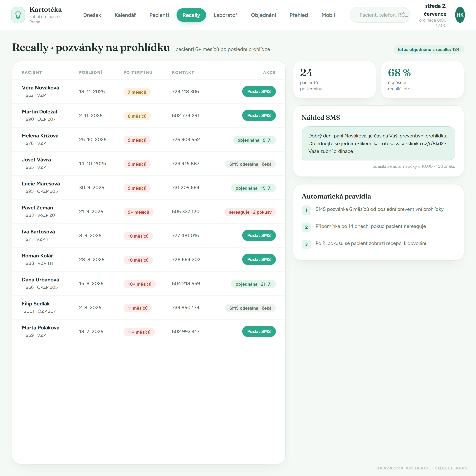Click the POSLEDNÍ column header
Viewport: 476px width, 476px height.
point(90,72)
